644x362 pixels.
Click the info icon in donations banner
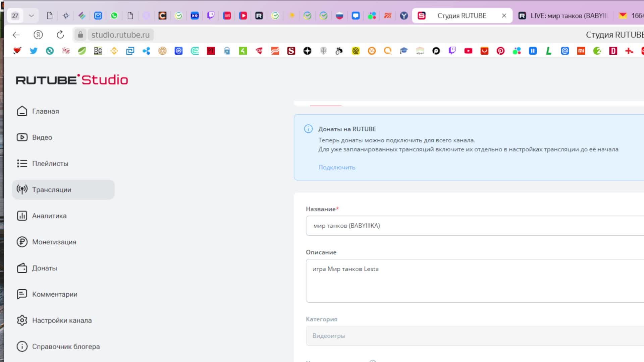tap(308, 129)
